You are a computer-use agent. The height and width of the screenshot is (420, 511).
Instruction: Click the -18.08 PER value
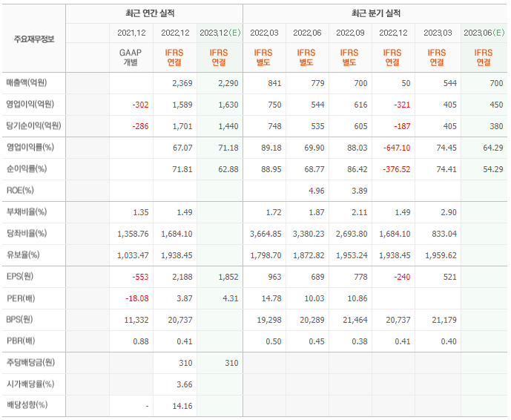[137, 299]
